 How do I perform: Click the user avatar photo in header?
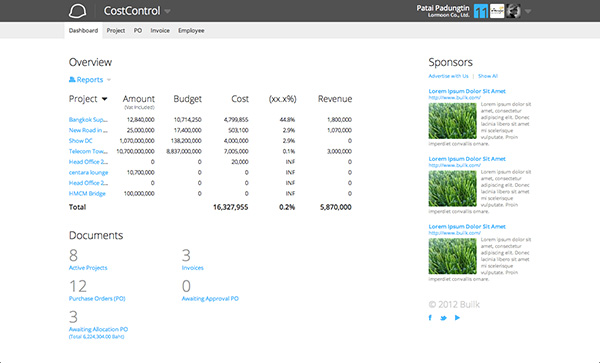pyautogui.click(x=513, y=11)
